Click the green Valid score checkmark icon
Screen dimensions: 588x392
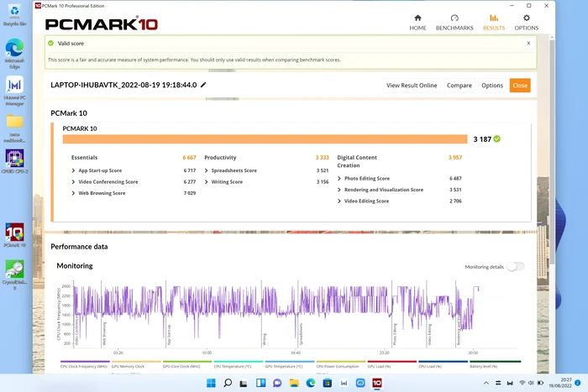(50, 43)
